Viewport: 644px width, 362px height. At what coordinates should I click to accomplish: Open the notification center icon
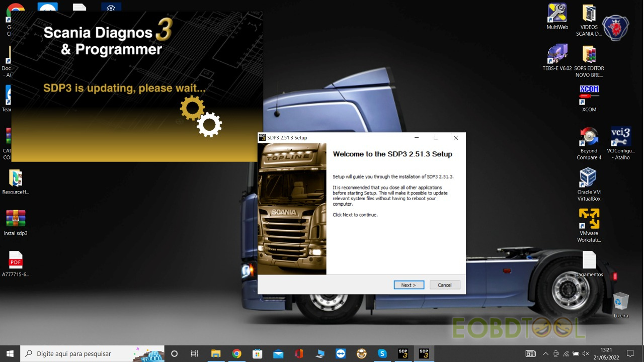[630, 353]
